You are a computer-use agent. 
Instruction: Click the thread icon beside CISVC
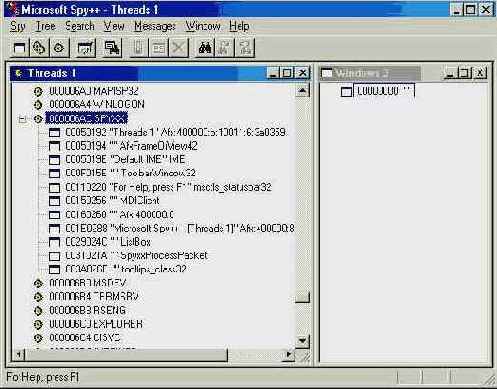tap(38, 338)
